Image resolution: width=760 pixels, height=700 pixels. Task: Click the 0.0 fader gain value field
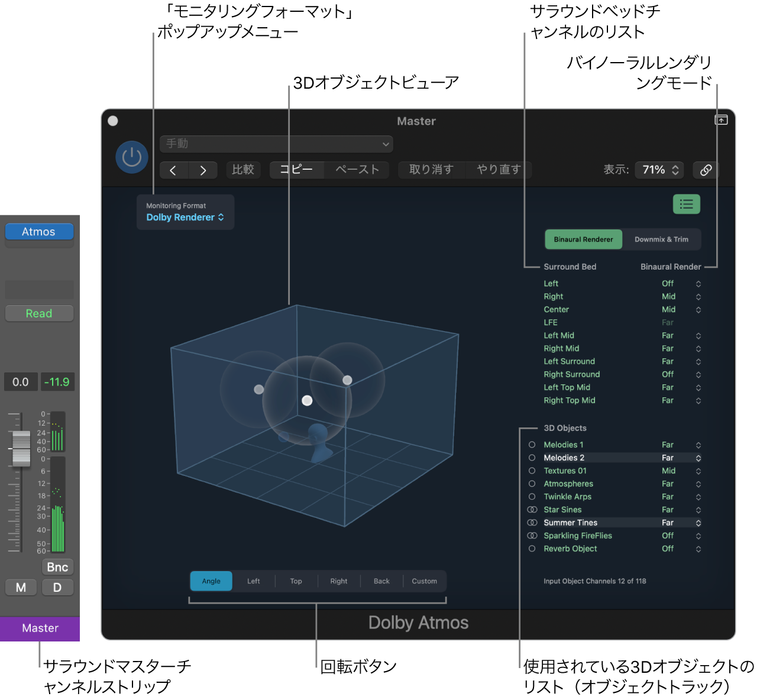[21, 382]
